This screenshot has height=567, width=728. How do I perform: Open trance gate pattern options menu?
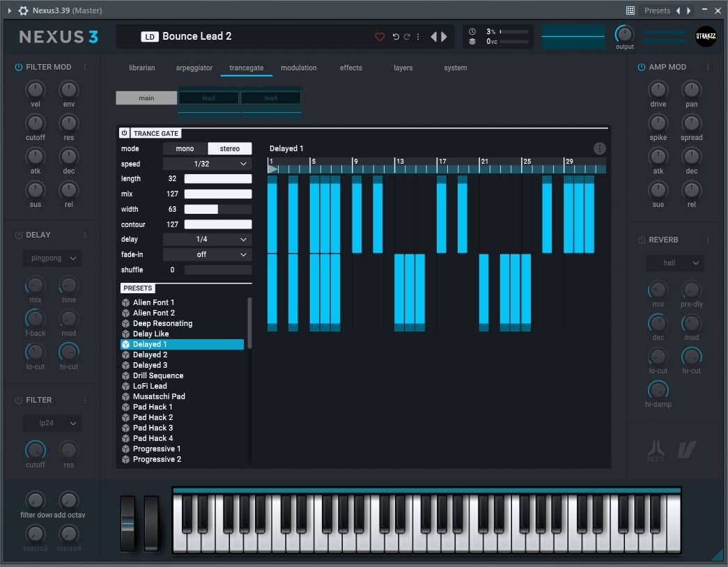pyautogui.click(x=599, y=148)
